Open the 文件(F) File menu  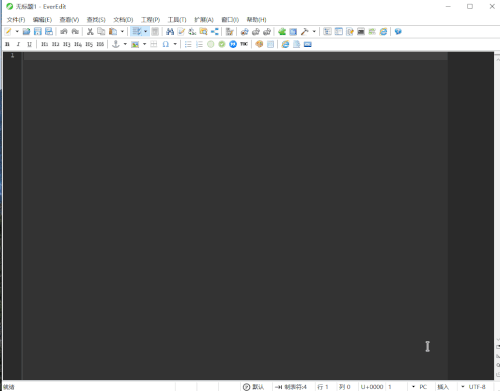click(16, 20)
